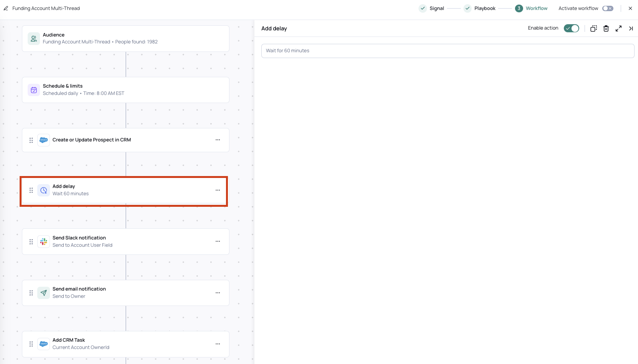The height and width of the screenshot is (364, 638).
Task: Click the Signal step checkmark icon
Action: (423, 8)
